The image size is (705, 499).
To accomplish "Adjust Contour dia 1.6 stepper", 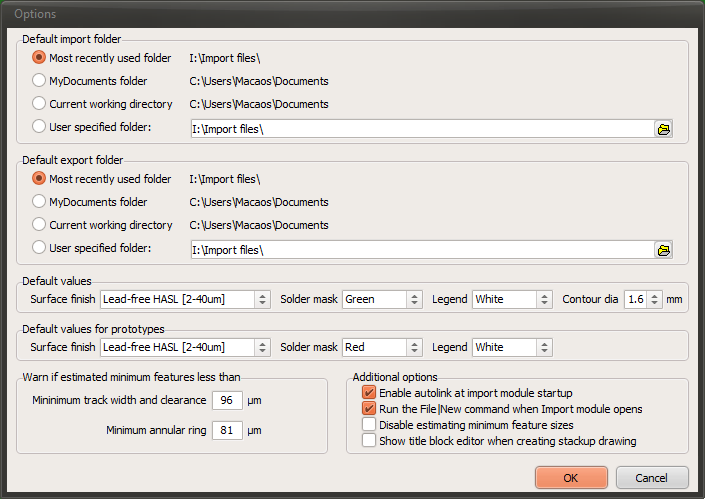I will 654,299.
